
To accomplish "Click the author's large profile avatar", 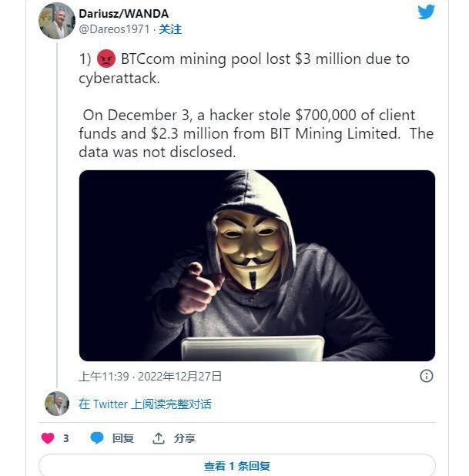I will (x=57, y=20).
